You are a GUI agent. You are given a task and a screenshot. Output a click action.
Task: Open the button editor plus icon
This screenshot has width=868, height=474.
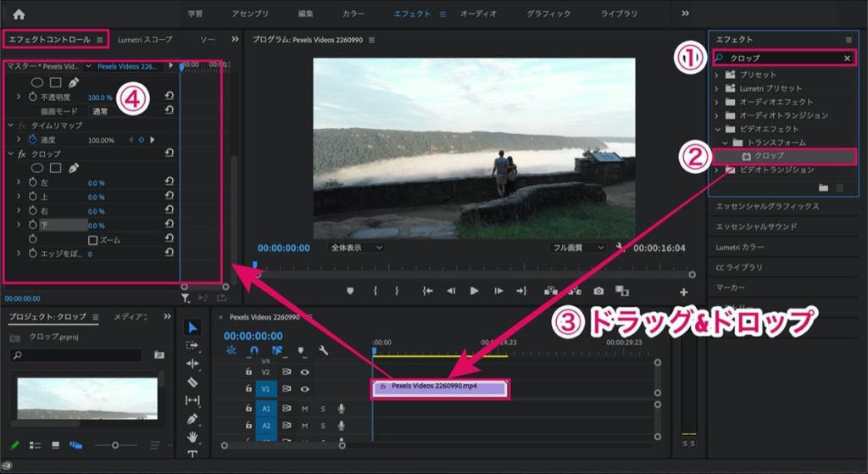[x=684, y=292]
